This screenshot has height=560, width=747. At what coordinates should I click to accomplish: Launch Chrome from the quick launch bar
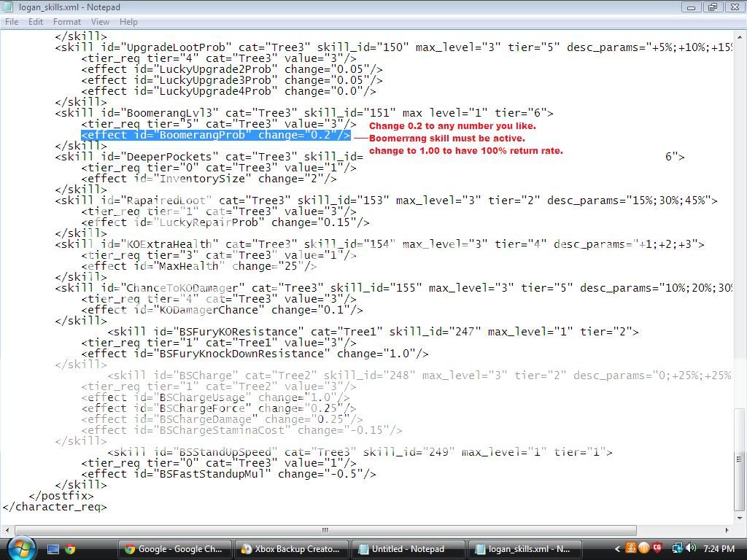[70, 549]
